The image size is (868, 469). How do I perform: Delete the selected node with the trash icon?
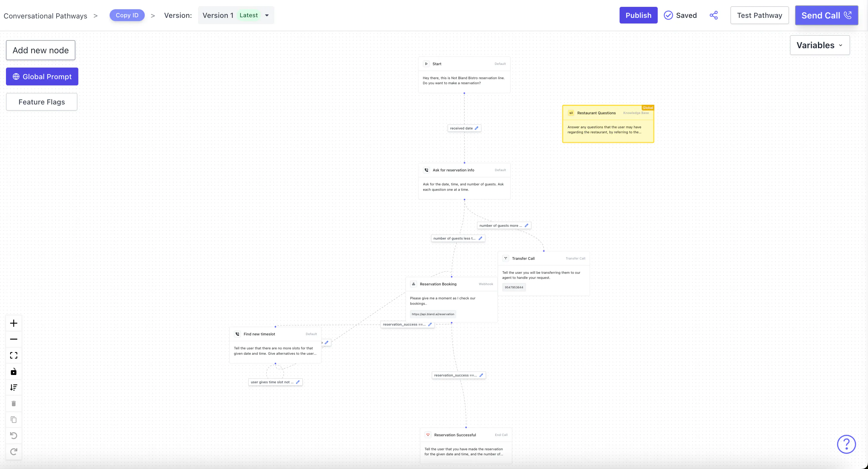click(x=13, y=403)
